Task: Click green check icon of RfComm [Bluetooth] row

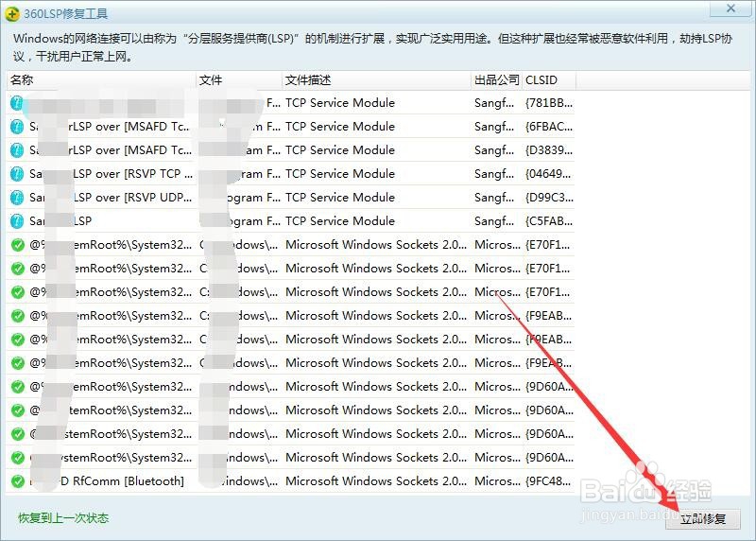Action: click(18, 481)
